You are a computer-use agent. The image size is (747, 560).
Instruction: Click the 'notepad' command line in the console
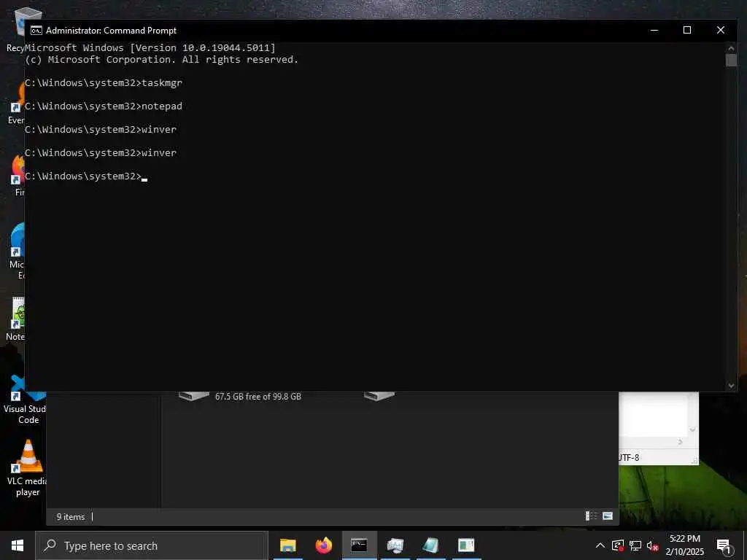coord(104,106)
